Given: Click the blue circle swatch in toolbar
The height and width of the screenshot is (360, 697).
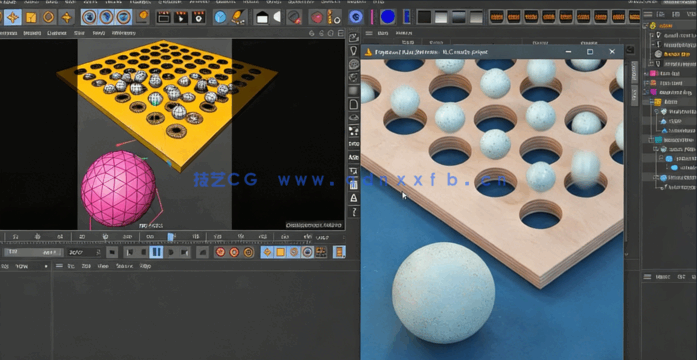Looking at the screenshot, I should click(x=388, y=17).
